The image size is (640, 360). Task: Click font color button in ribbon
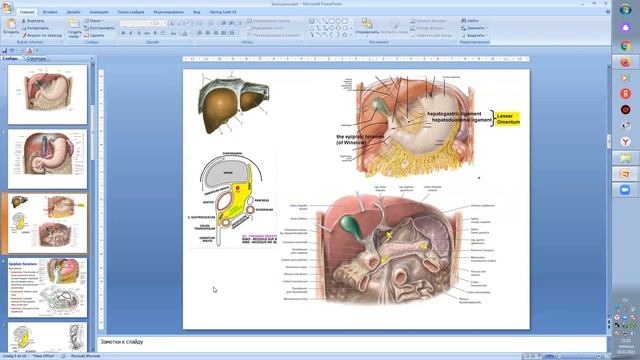pyautogui.click(x=185, y=33)
